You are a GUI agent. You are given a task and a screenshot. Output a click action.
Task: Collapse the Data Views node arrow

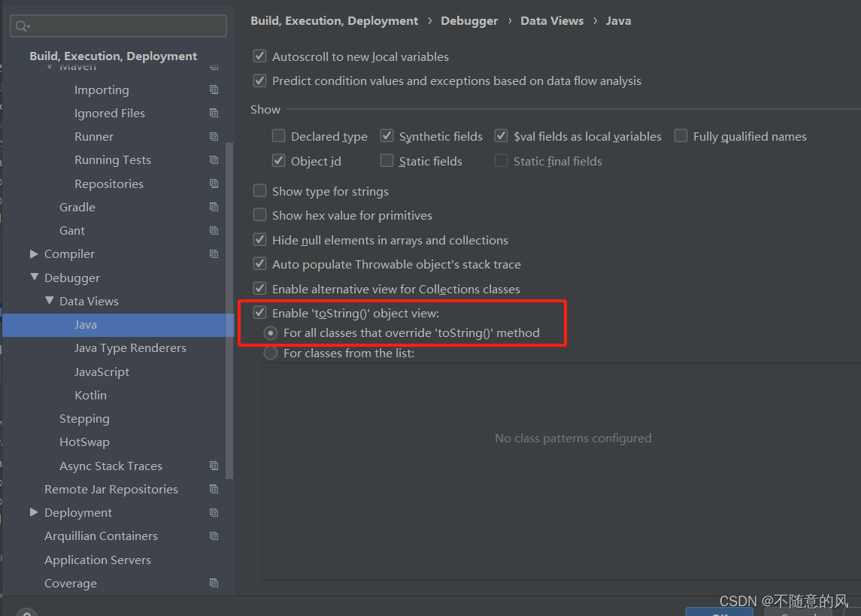pyautogui.click(x=50, y=301)
